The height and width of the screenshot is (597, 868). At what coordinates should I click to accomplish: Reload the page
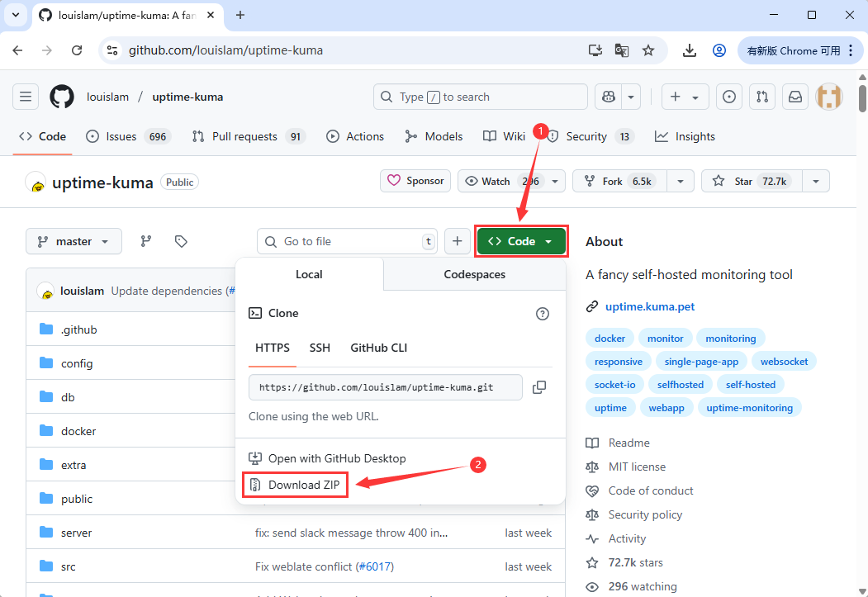(x=77, y=50)
